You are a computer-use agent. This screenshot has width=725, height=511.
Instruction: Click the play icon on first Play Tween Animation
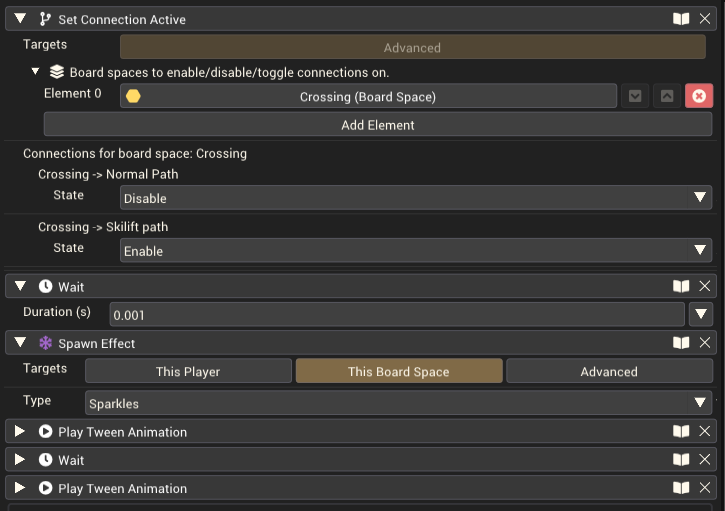(x=45, y=431)
